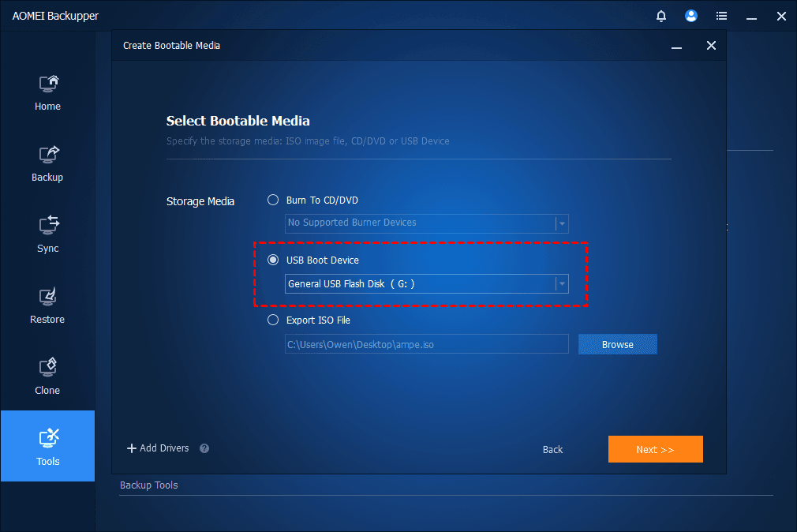Open the Home section in sidebar

[x=48, y=92]
